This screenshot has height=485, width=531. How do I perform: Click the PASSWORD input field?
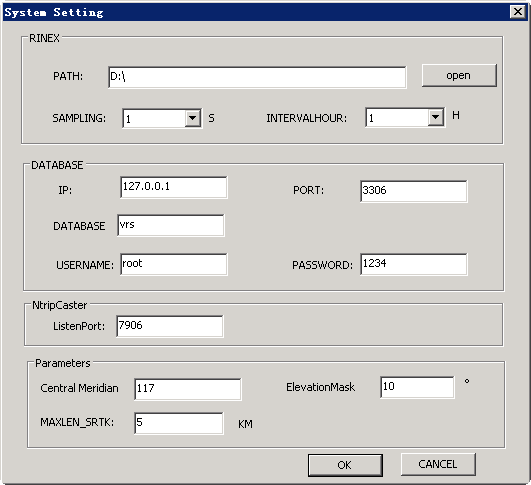(x=414, y=264)
